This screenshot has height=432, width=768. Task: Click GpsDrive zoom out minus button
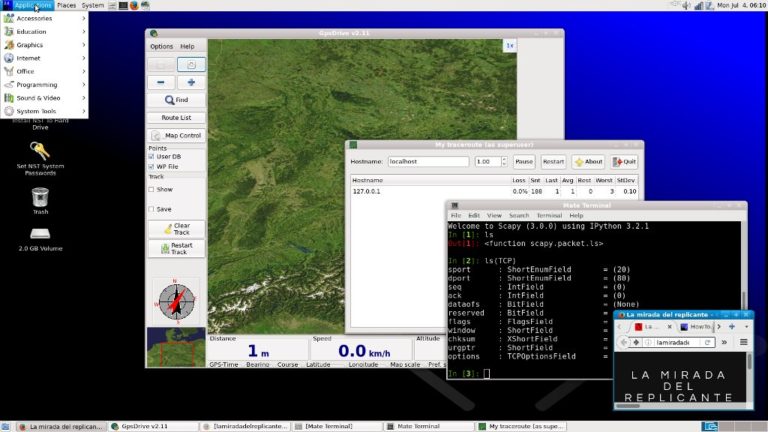pyautogui.click(x=161, y=82)
